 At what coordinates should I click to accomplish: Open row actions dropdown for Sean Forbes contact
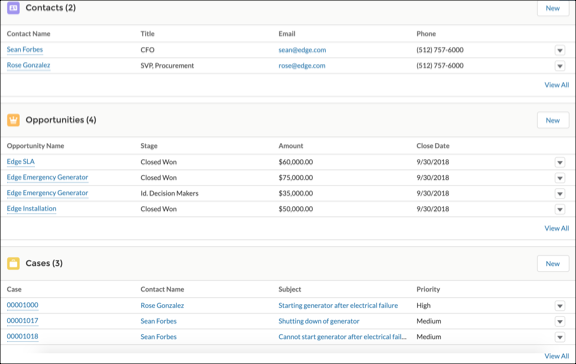pos(559,50)
